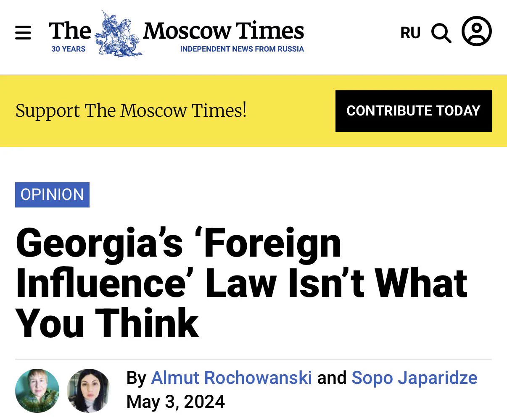
Task: Click the 'Support The Moscow Times!' text
Action: point(131,111)
